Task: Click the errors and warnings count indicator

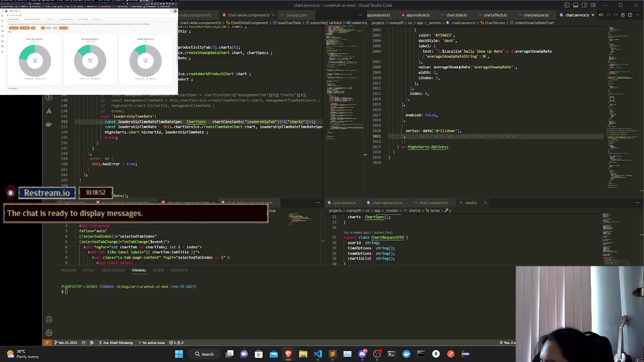Action: point(177,343)
